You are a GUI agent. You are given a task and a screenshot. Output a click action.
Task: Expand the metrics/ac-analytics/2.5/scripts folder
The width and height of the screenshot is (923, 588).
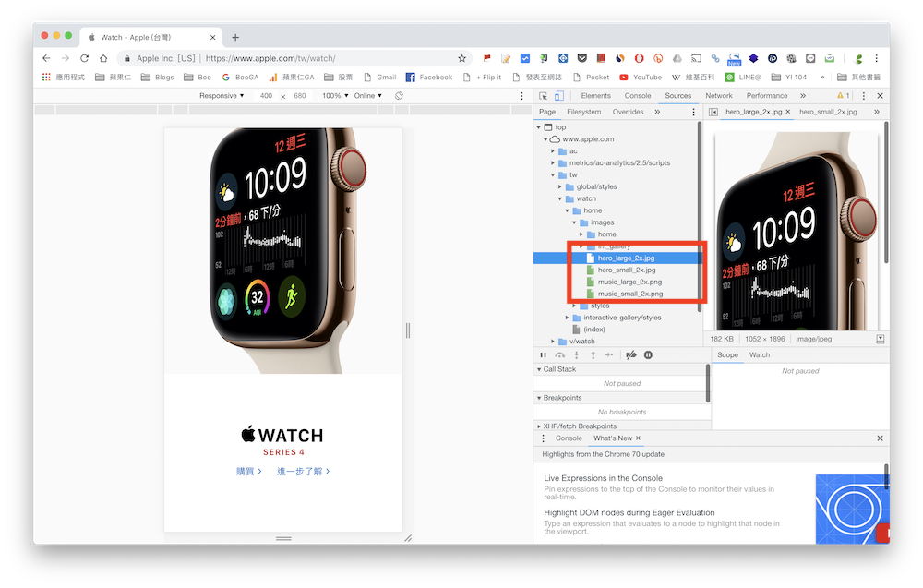553,163
